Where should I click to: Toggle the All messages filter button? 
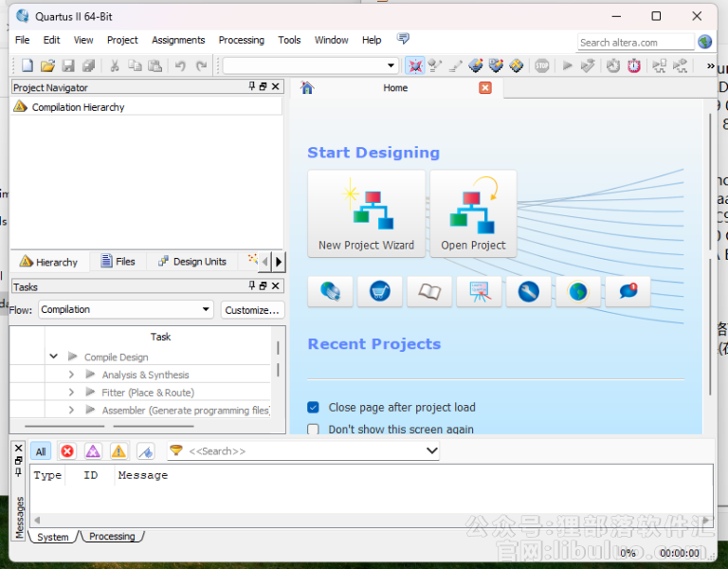tap(41, 451)
